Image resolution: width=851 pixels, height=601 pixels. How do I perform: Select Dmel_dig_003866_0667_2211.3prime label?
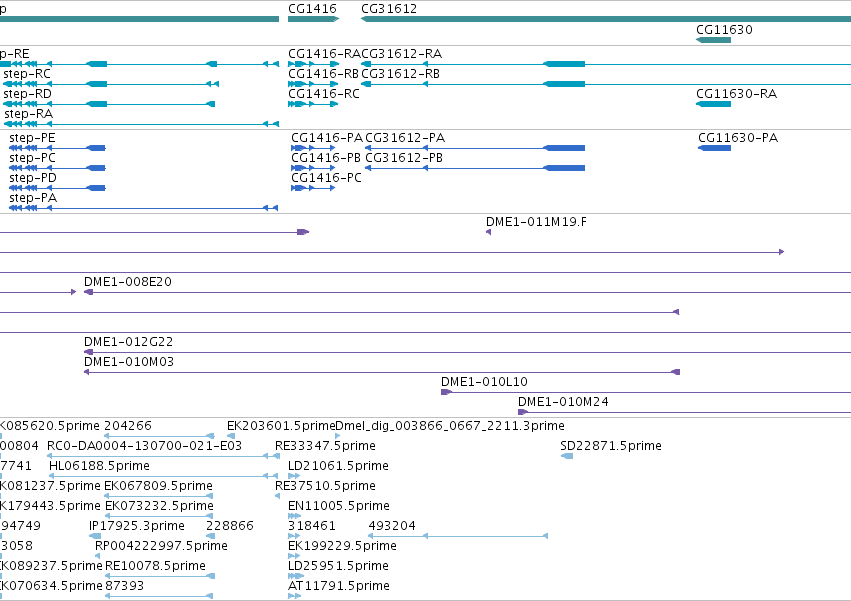point(450,426)
